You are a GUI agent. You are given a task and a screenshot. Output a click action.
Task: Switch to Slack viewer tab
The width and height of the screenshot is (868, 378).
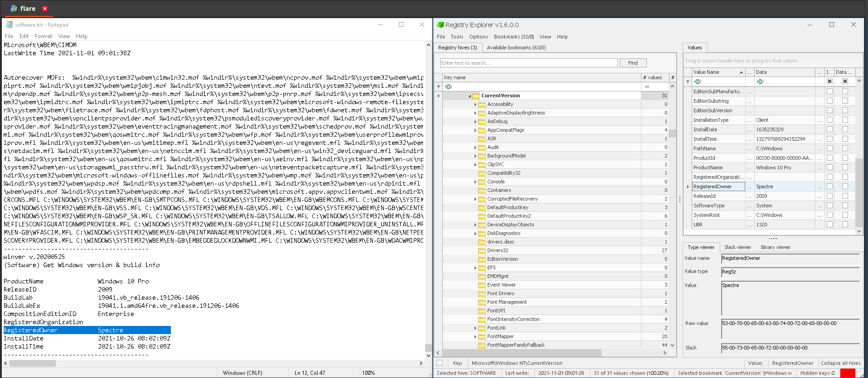[737, 247]
